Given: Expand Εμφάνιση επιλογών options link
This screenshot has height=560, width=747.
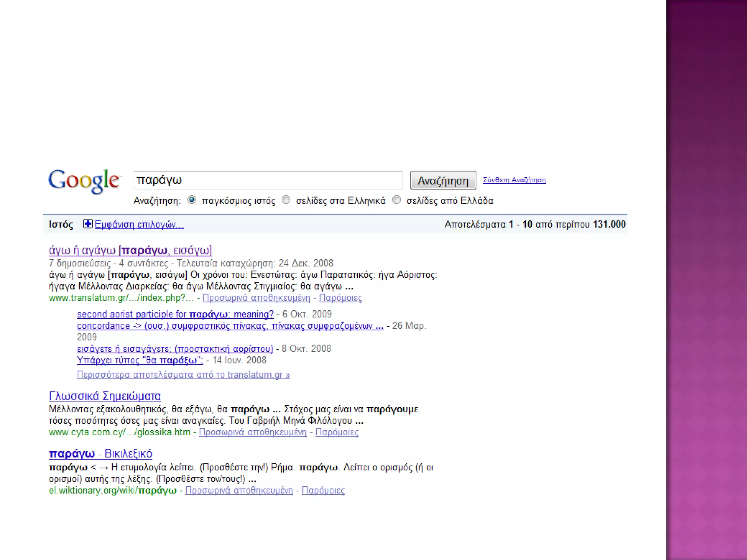Looking at the screenshot, I should click(139, 225).
